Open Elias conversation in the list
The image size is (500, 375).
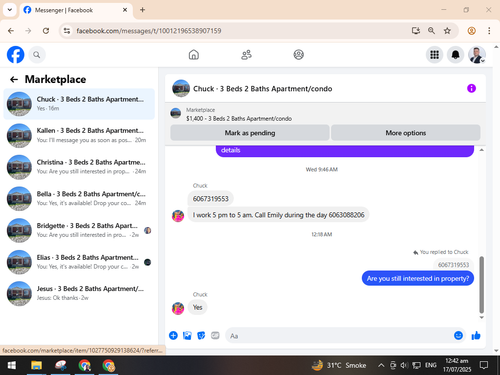pos(79,262)
